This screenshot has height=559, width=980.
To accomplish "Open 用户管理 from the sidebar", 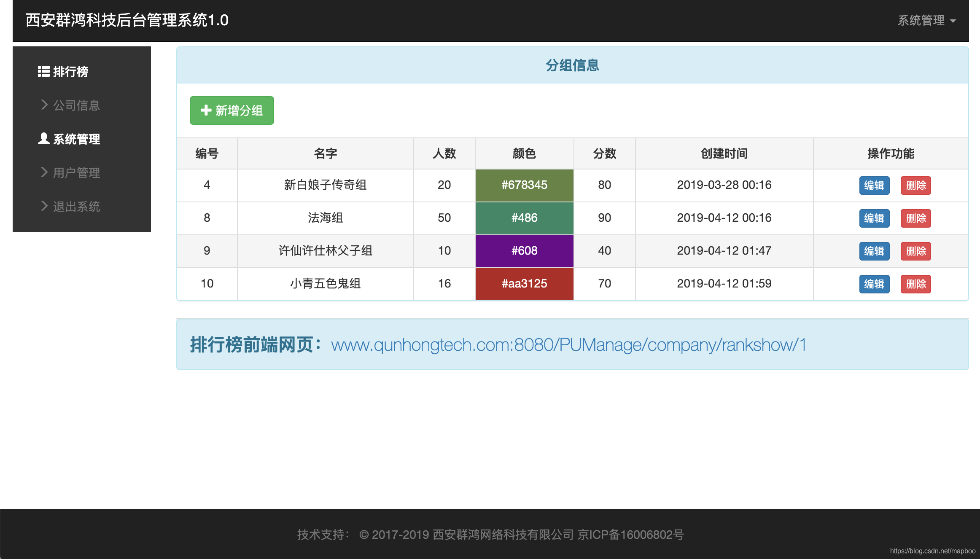I will (76, 172).
